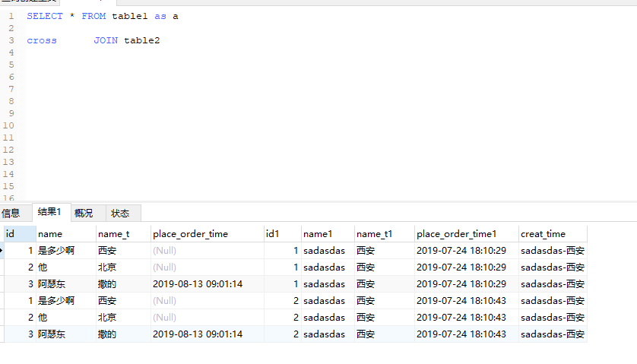This screenshot has width=637, height=364.
Task: Show the 状态 tab
Action: pyautogui.click(x=120, y=213)
